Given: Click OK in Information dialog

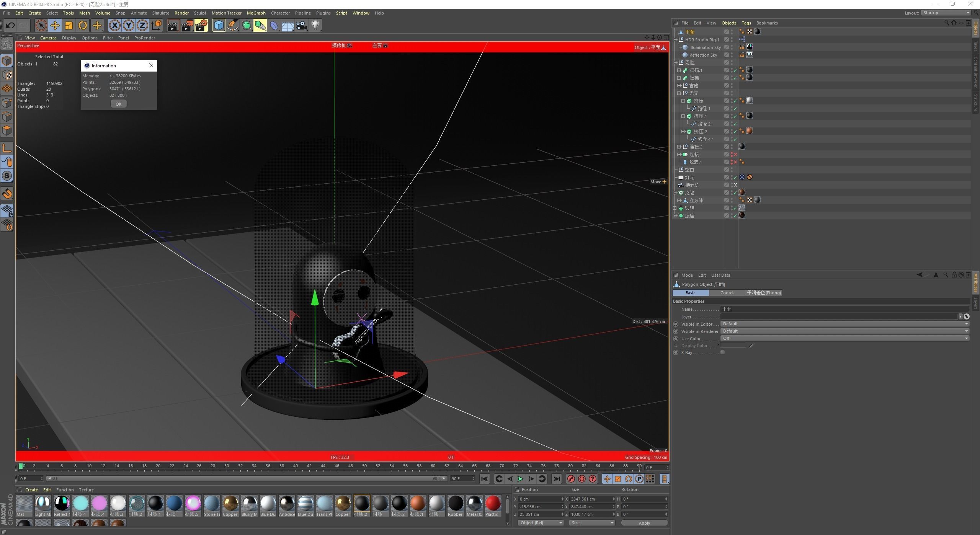Looking at the screenshot, I should pyautogui.click(x=118, y=104).
